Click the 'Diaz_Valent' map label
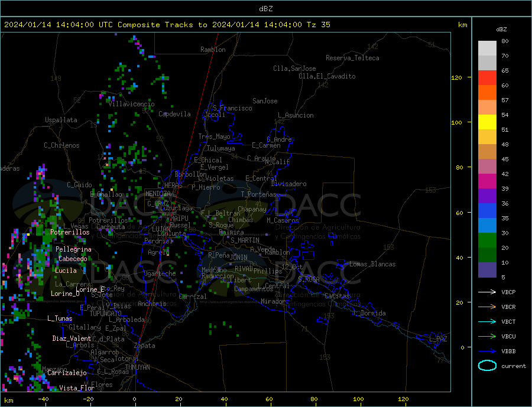This screenshot has height=407, width=532. pos(72,338)
